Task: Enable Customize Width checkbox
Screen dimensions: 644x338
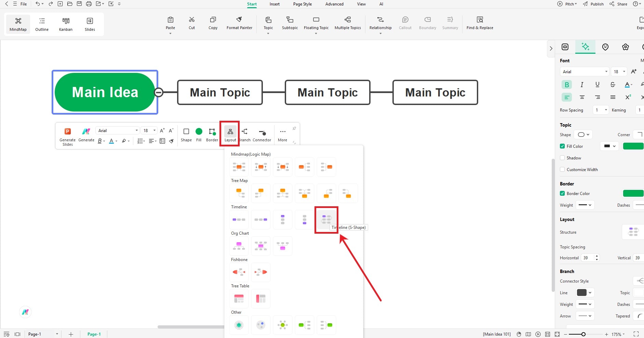Action: coord(562,169)
